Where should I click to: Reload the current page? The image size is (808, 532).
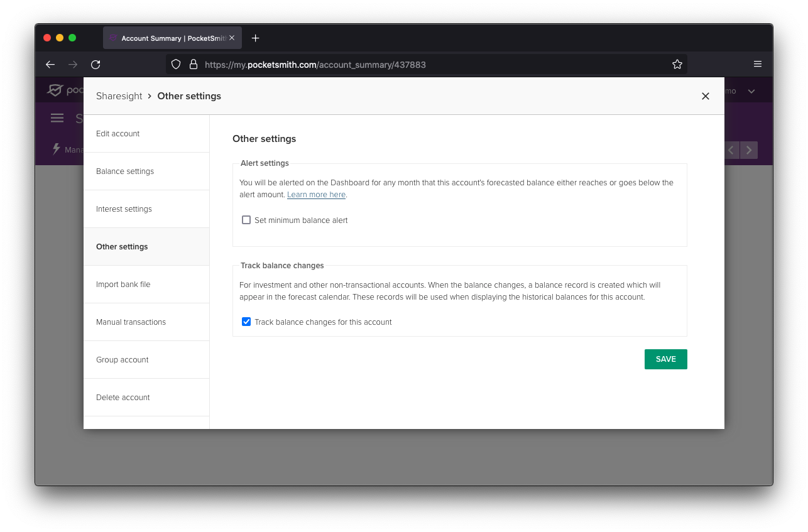click(96, 64)
